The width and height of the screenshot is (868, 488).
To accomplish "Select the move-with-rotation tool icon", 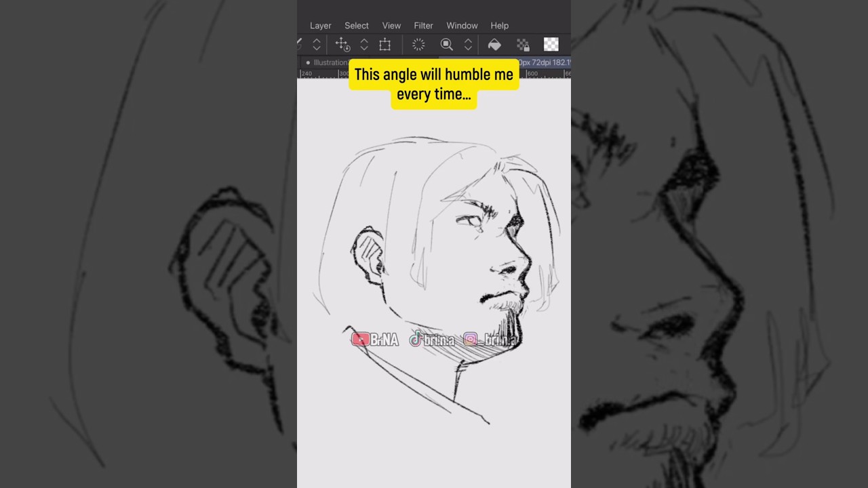I will click(x=342, y=45).
